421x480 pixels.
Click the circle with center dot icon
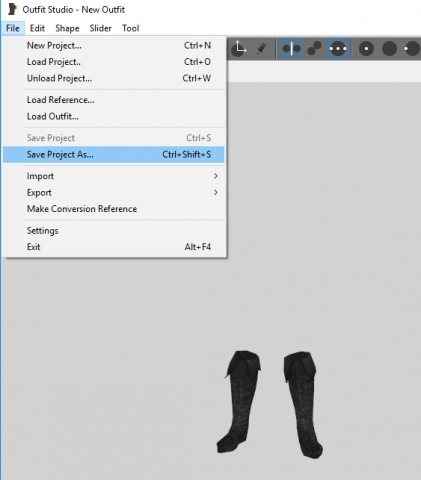click(366, 49)
